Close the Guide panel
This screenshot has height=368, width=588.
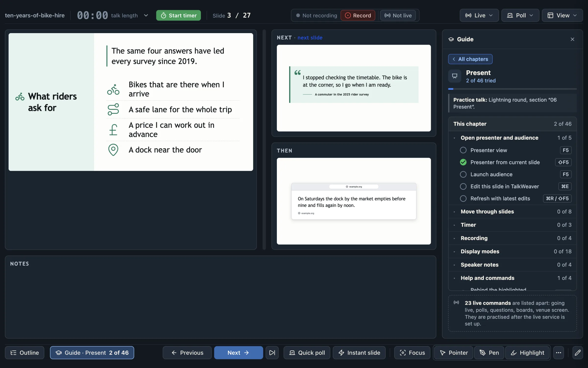tap(572, 39)
